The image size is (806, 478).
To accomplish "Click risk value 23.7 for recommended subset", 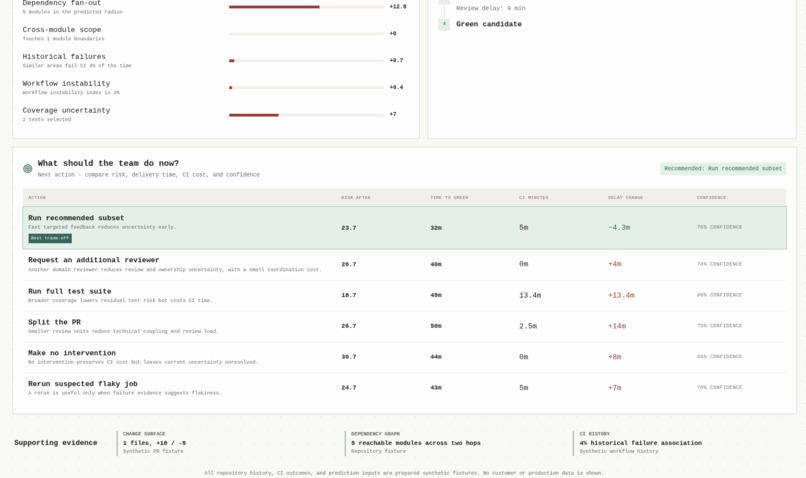I will [349, 228].
